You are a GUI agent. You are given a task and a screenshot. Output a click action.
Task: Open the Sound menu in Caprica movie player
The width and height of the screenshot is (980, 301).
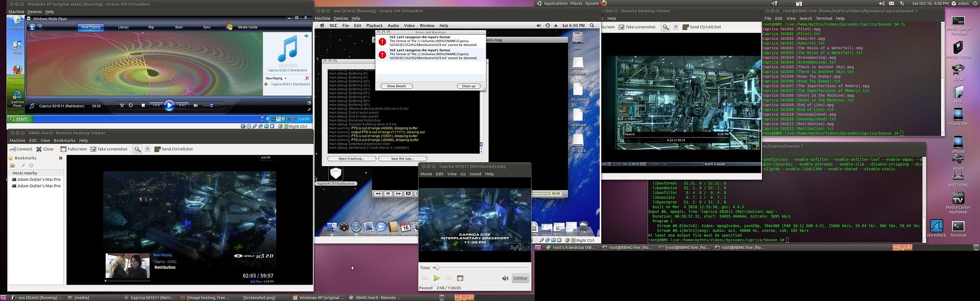point(475,174)
